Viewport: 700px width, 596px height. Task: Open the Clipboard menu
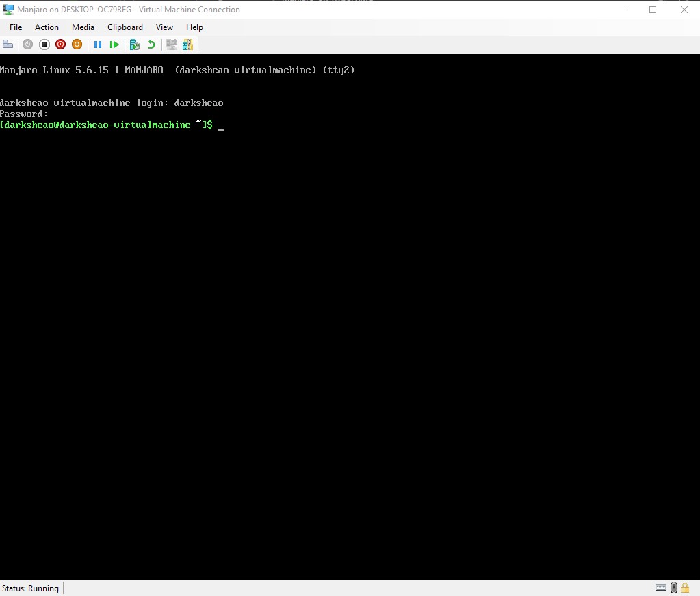click(125, 27)
